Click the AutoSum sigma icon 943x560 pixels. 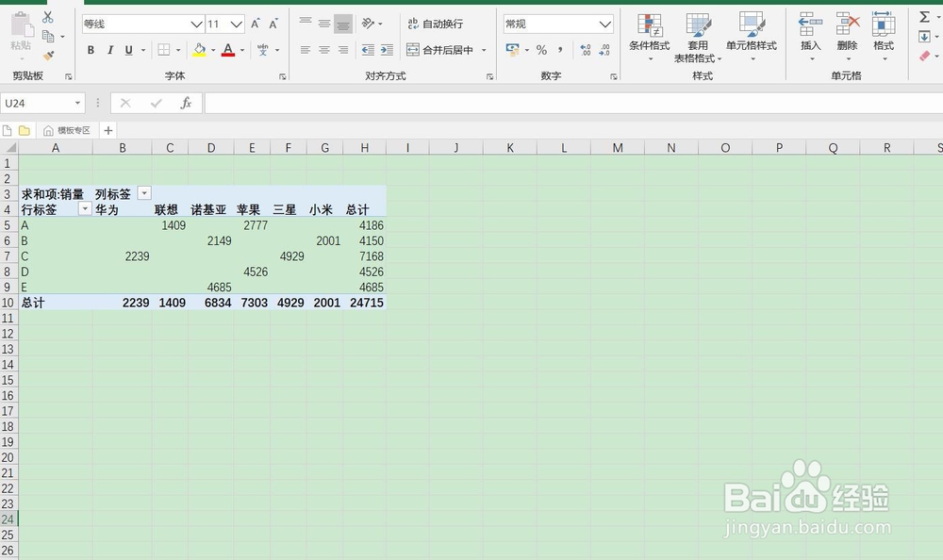(x=924, y=17)
